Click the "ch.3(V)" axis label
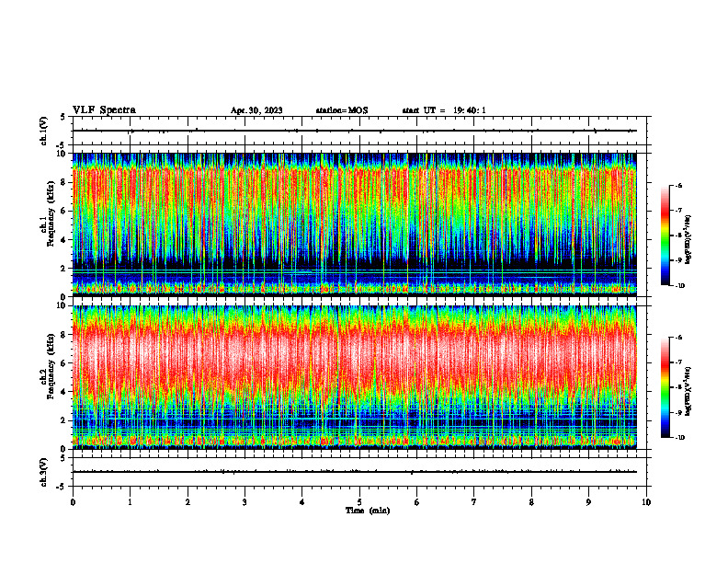 (44, 472)
